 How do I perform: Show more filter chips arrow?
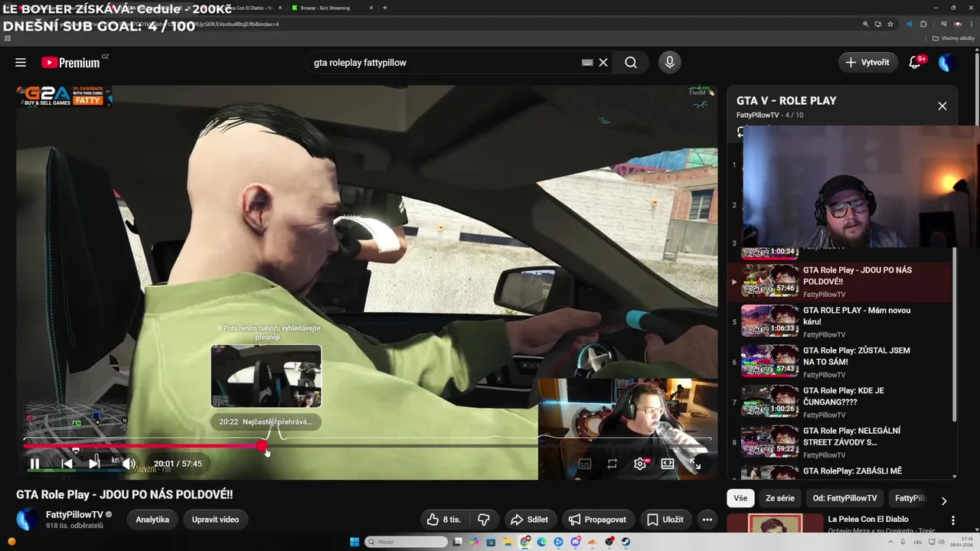944,500
